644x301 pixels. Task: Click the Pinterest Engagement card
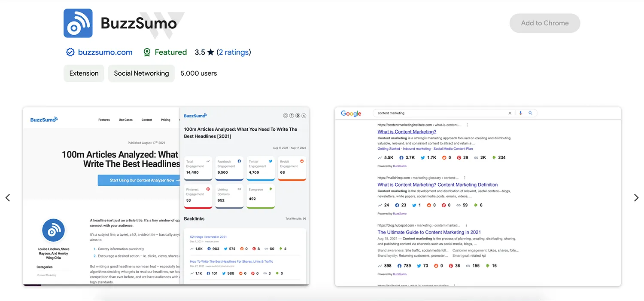(198, 197)
